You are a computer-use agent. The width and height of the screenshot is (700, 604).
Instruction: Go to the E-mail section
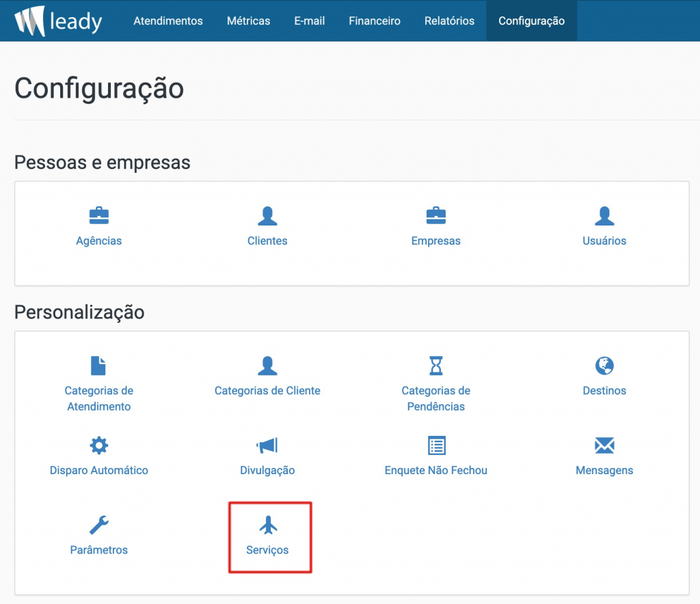[310, 21]
